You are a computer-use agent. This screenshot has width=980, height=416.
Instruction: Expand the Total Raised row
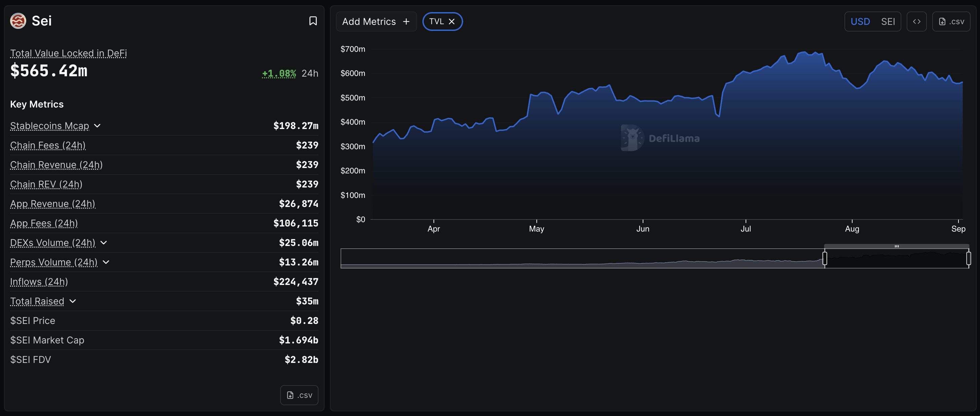tap(73, 301)
